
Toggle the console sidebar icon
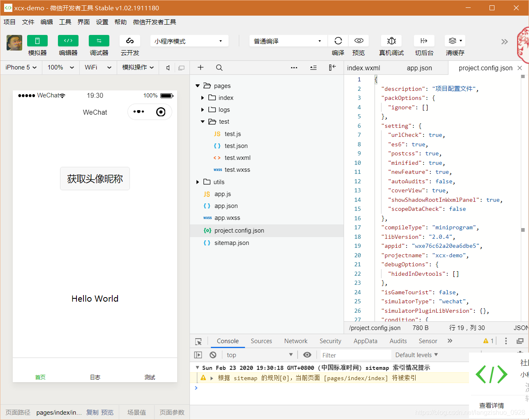click(198, 355)
